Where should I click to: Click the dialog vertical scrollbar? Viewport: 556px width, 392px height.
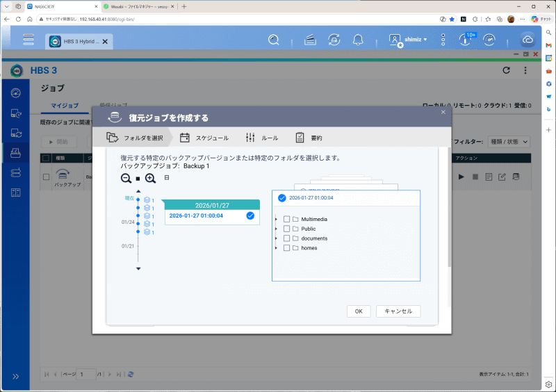(x=449, y=207)
